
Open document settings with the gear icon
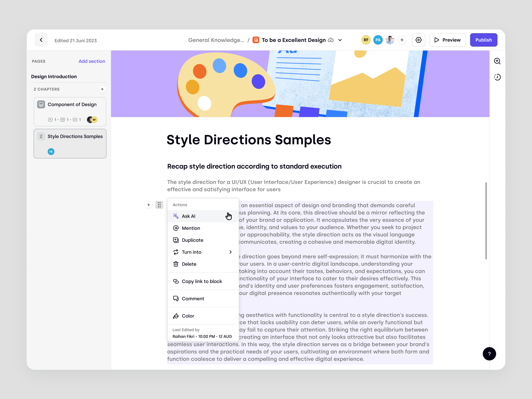point(419,40)
